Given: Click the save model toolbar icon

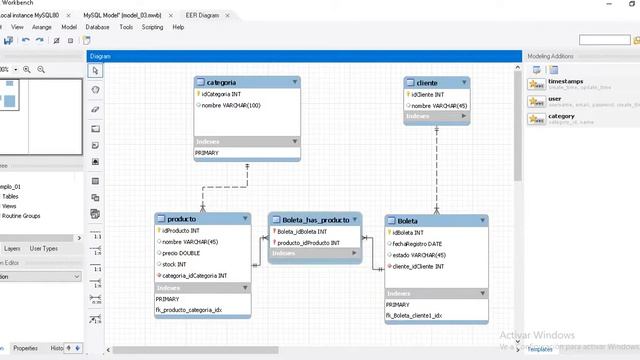Looking at the screenshot, I should point(8,40).
